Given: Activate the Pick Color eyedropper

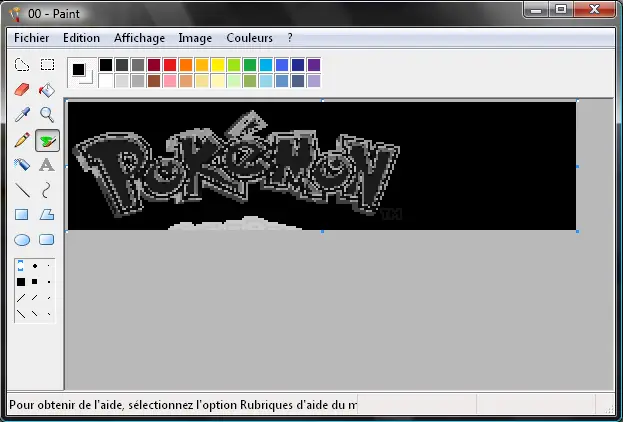Looking at the screenshot, I should pyautogui.click(x=22, y=115).
